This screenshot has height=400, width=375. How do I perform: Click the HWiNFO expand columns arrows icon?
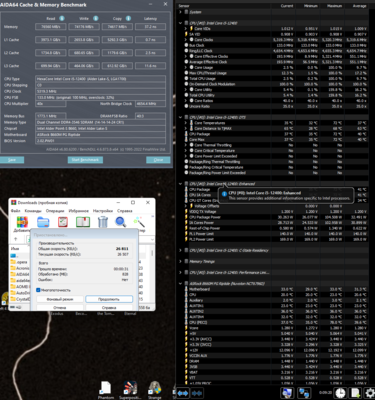(x=182, y=393)
